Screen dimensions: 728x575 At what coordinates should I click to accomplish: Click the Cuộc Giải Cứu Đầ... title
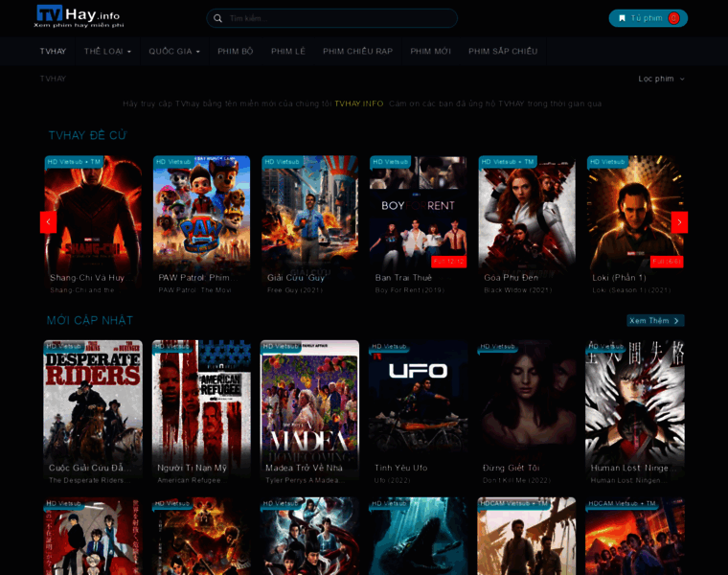(x=90, y=469)
